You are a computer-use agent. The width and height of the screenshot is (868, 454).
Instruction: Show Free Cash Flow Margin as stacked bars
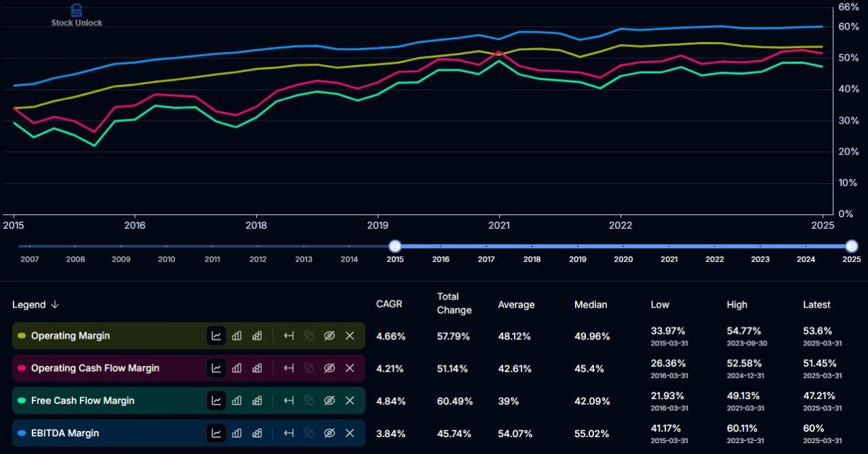tap(257, 400)
